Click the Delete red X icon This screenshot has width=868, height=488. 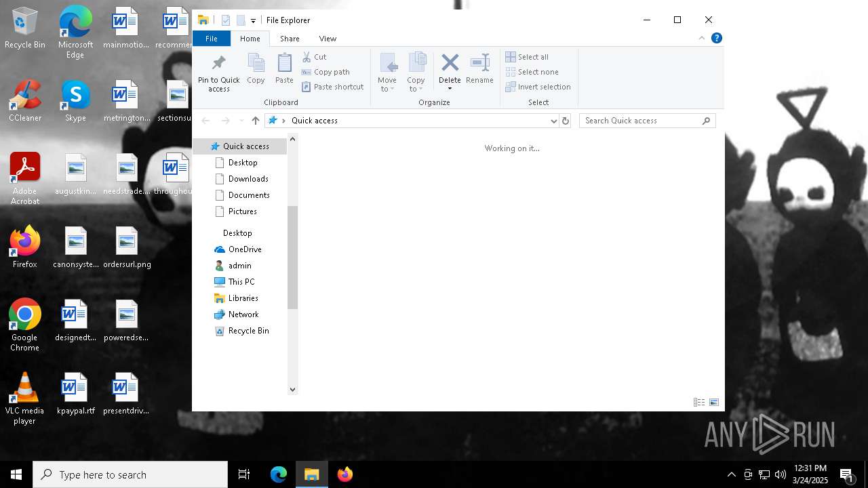pos(450,63)
